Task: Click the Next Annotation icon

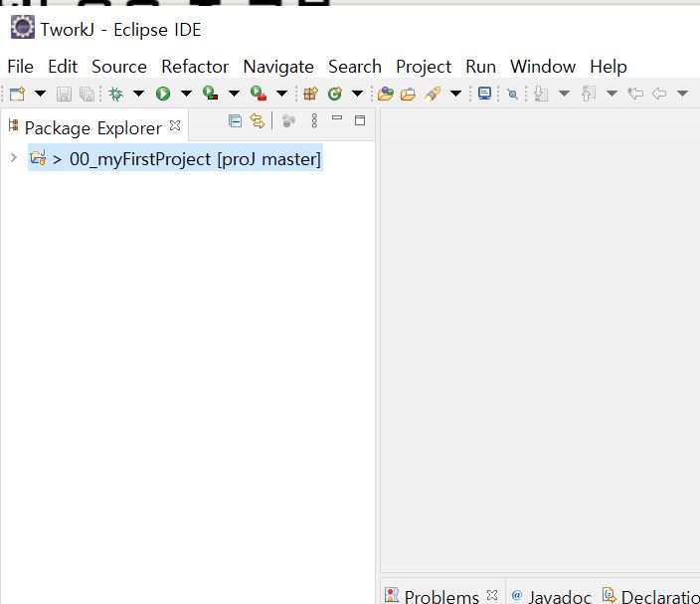Action: (541, 94)
